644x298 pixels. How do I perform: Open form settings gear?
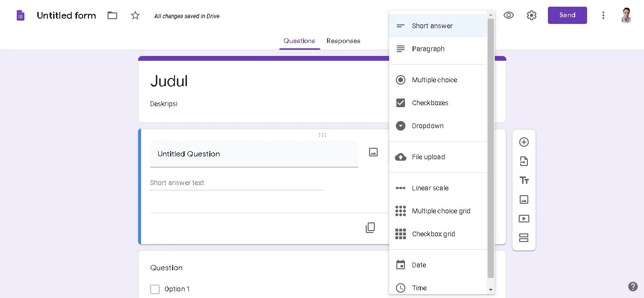(532, 15)
